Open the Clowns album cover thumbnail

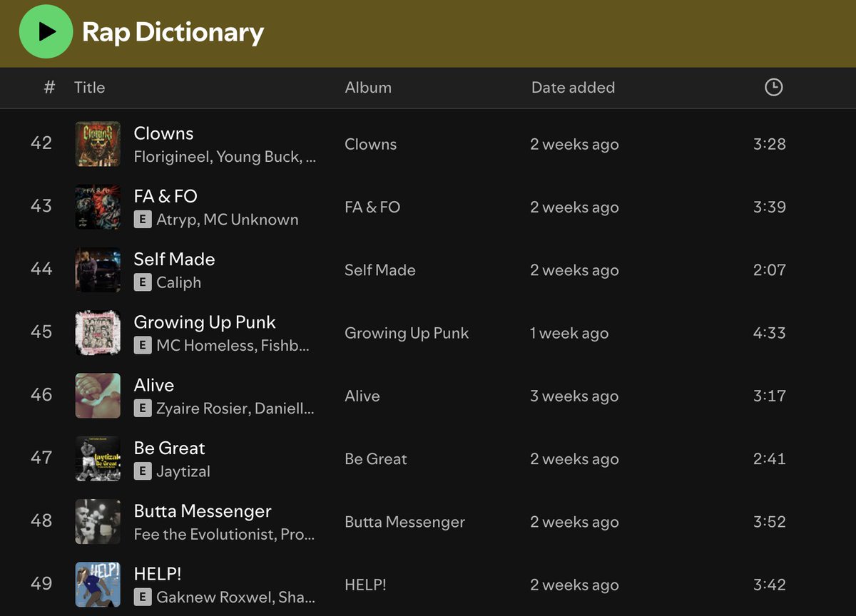[98, 144]
